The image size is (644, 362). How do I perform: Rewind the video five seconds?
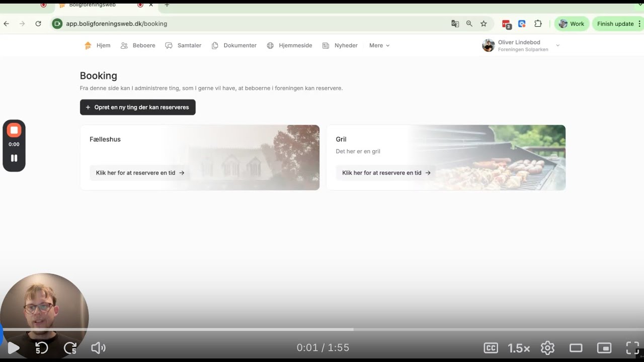42,348
